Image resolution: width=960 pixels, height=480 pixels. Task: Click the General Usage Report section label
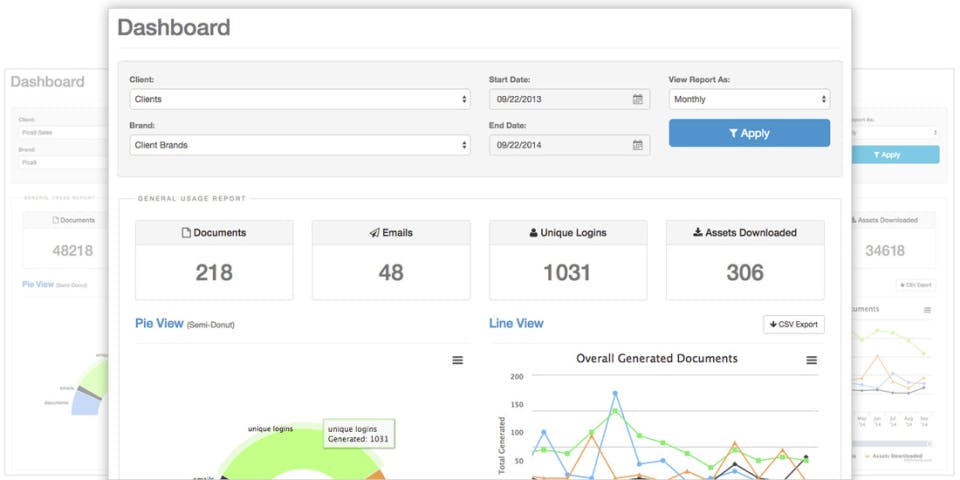(192, 198)
